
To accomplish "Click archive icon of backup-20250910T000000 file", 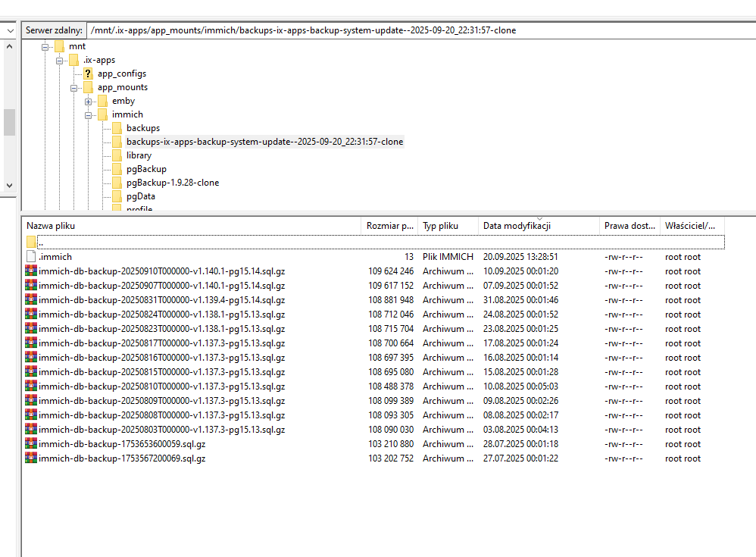I will click(31, 271).
